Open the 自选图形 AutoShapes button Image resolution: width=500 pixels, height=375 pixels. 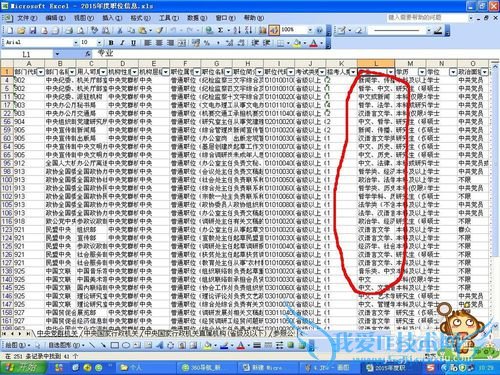(x=66, y=345)
